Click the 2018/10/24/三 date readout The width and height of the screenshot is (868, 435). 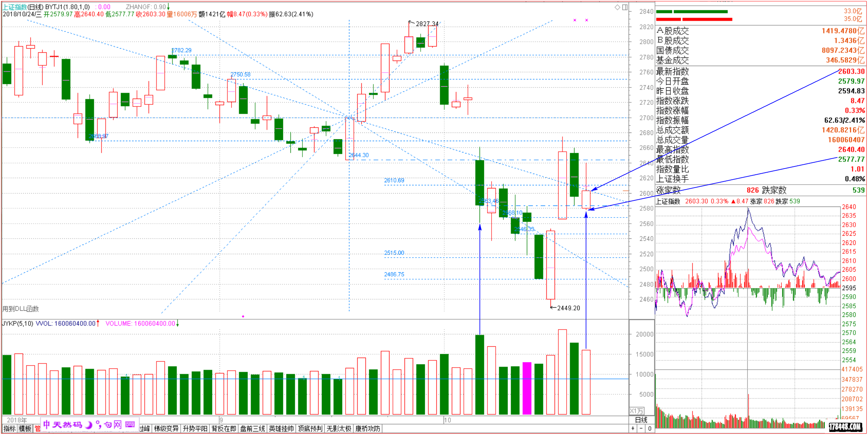coord(22,14)
